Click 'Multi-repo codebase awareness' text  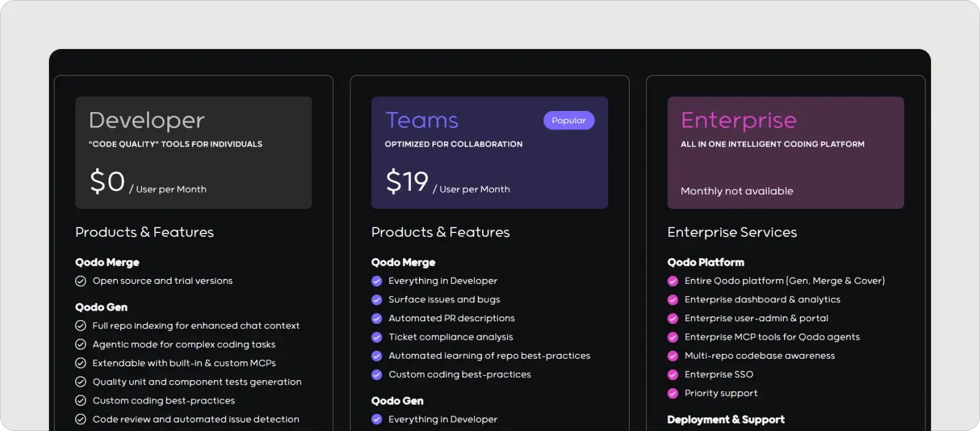coord(759,356)
